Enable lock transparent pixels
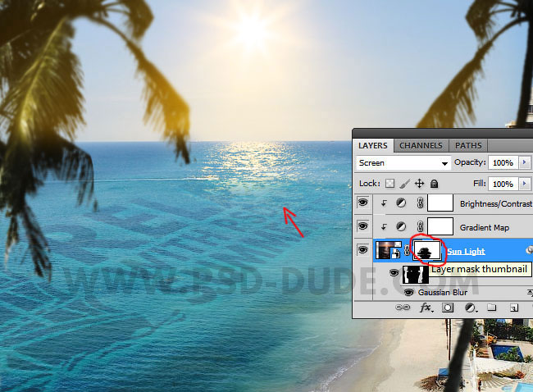The width and height of the screenshot is (533, 392). pos(390,184)
